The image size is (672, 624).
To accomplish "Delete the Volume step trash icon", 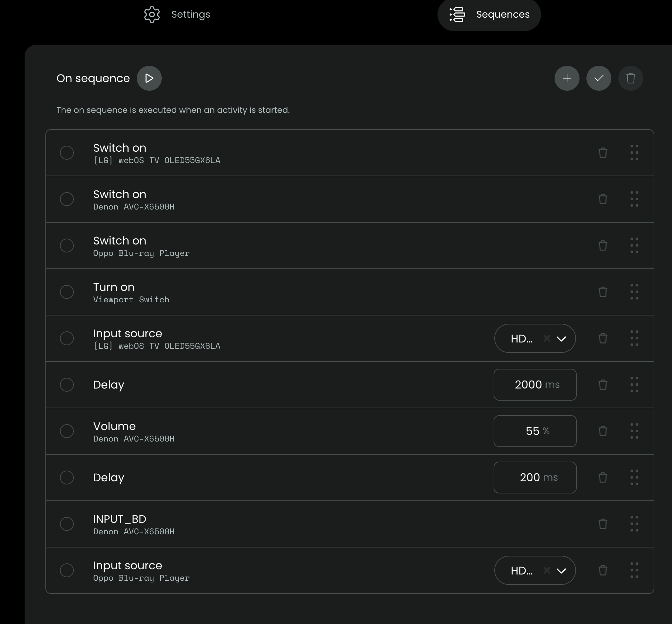I will pos(603,431).
